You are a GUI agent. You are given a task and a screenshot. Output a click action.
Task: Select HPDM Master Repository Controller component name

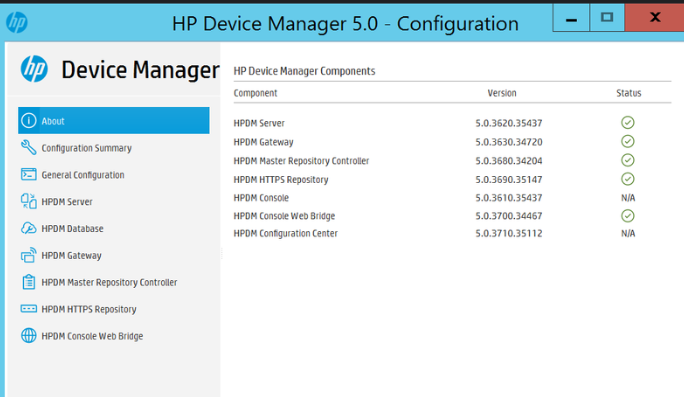click(x=301, y=161)
